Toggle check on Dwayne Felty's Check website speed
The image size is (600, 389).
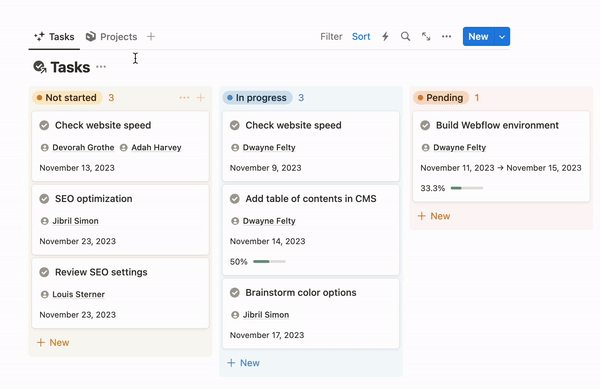pyautogui.click(x=235, y=125)
